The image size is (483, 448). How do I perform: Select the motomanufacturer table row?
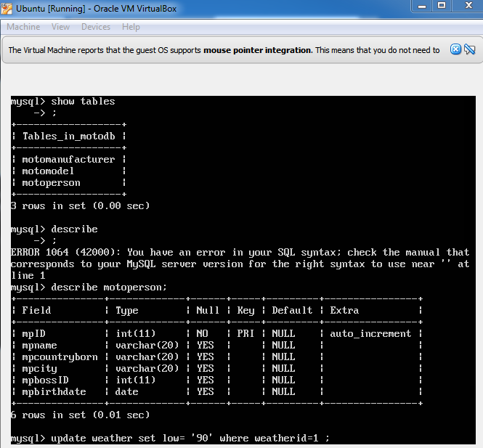[x=68, y=160]
